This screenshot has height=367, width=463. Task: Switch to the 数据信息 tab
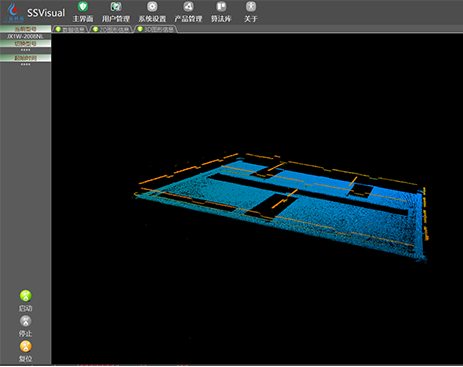coord(70,29)
